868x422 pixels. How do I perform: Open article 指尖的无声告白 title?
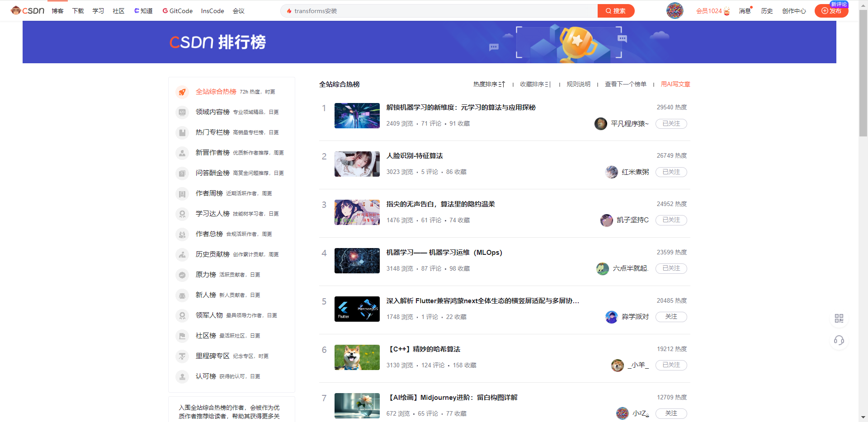click(x=440, y=204)
